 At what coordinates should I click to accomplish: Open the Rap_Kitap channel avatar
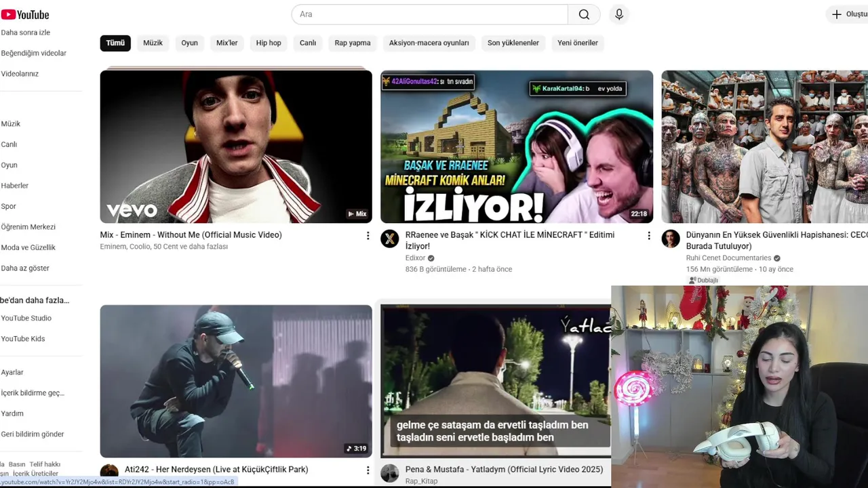click(390, 473)
